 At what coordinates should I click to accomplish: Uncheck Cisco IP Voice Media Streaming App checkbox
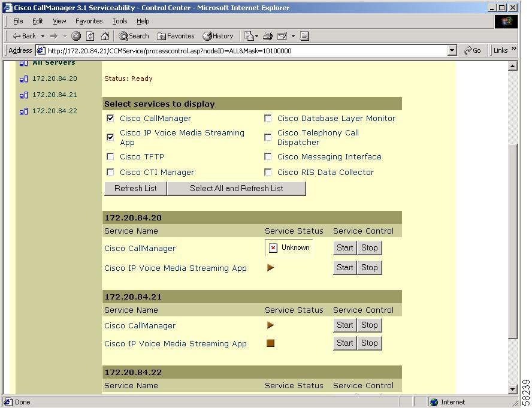pyautogui.click(x=110, y=137)
